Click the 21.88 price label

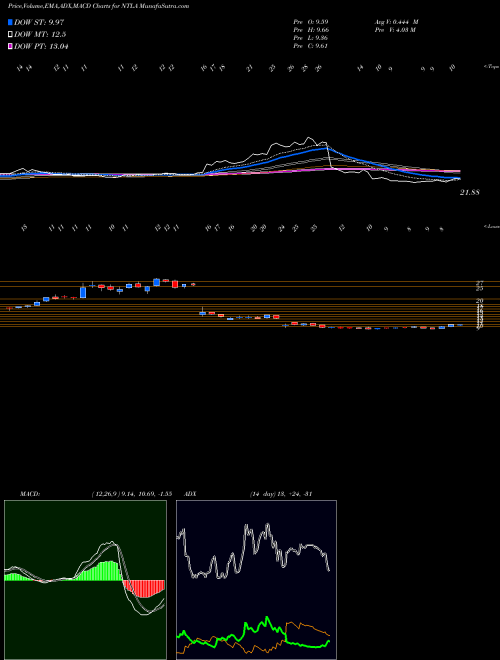(x=470, y=192)
